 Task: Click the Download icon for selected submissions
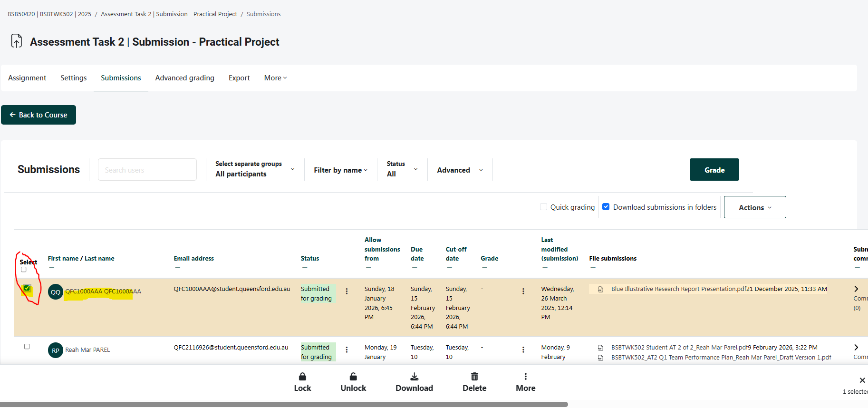point(414,377)
